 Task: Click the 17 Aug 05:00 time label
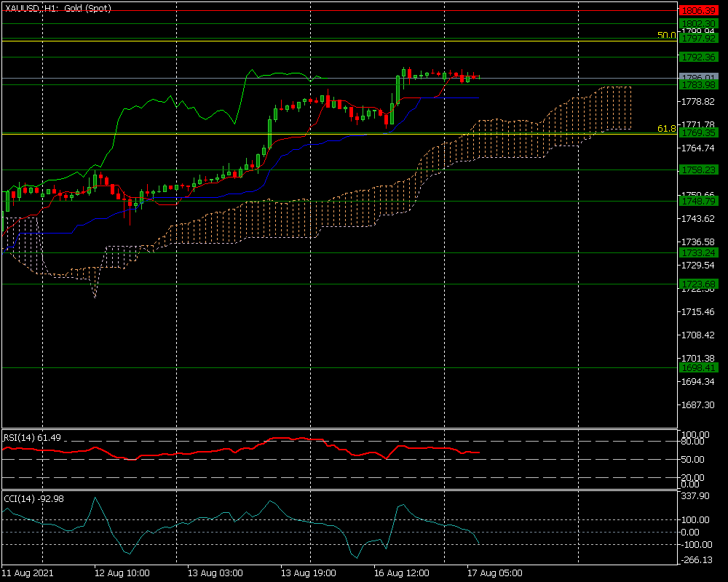(x=494, y=573)
